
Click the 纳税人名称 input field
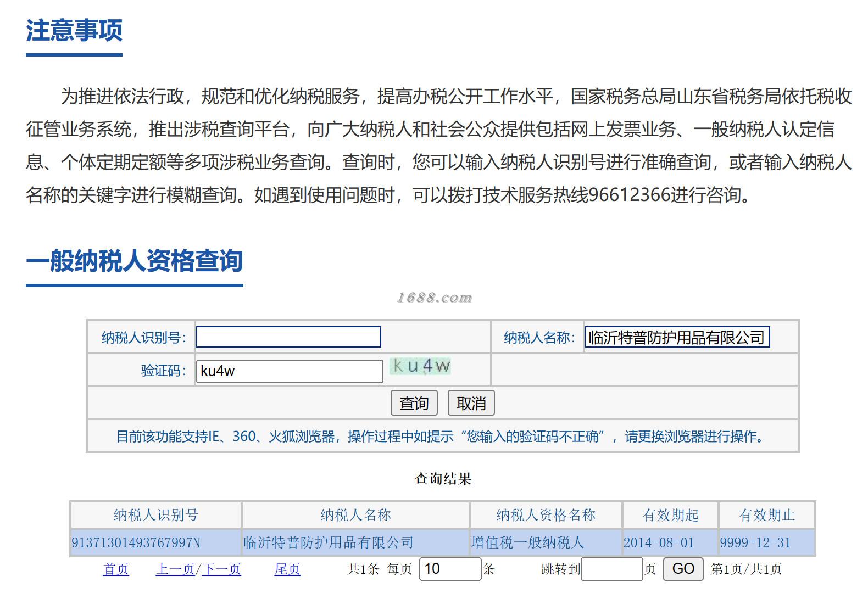(x=677, y=337)
